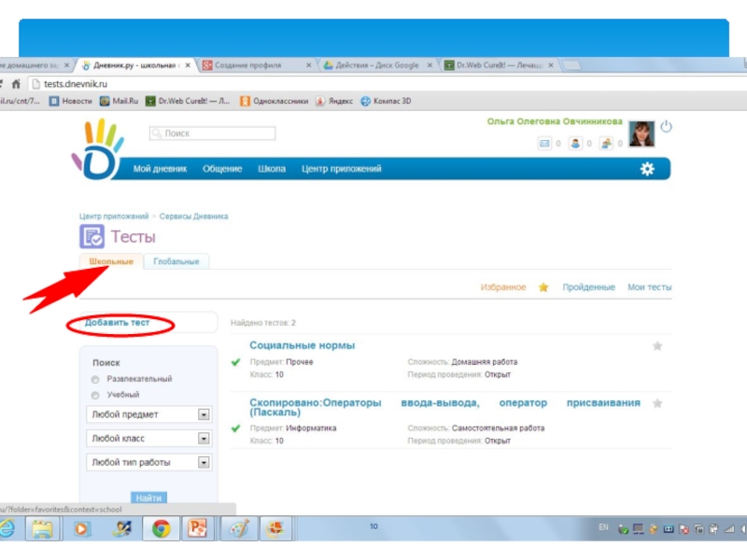The width and height of the screenshot is (747, 560).
Task: Click the Тесты section icon
Action: tap(92, 236)
